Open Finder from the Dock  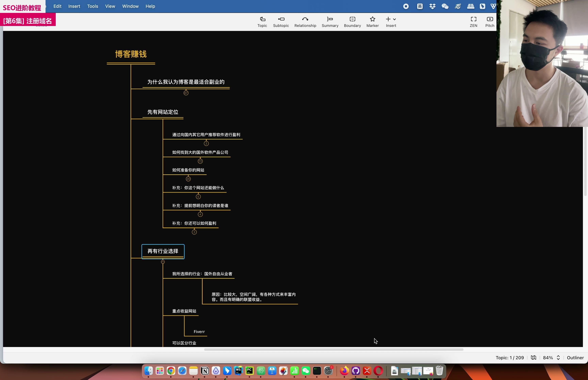(x=148, y=371)
